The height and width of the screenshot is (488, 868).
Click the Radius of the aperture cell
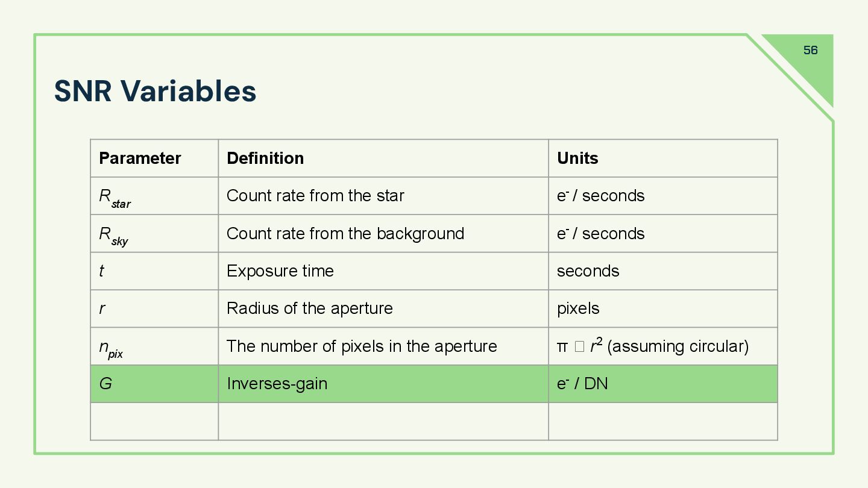coord(383,308)
